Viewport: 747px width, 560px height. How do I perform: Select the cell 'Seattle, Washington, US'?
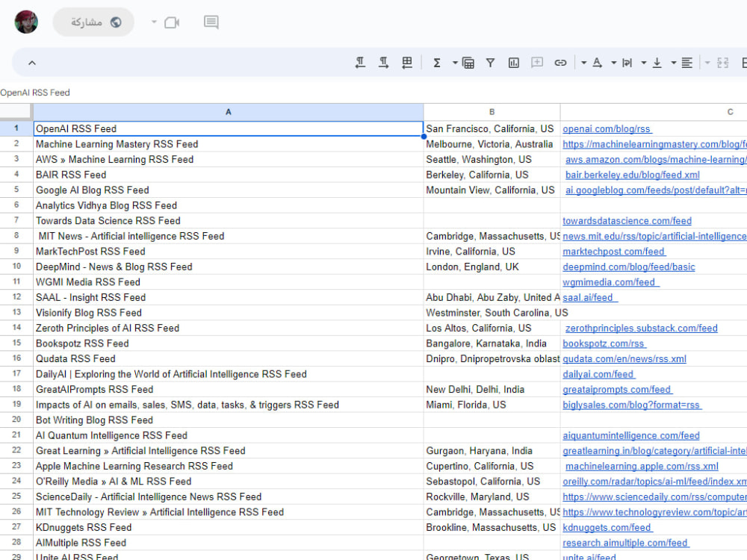pyautogui.click(x=492, y=160)
